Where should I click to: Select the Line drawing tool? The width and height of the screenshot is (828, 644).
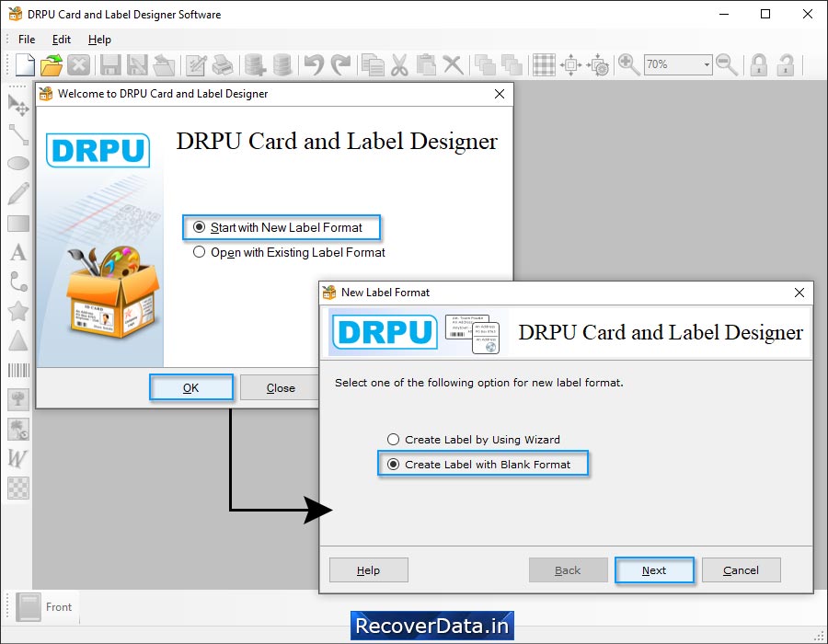pos(18,134)
